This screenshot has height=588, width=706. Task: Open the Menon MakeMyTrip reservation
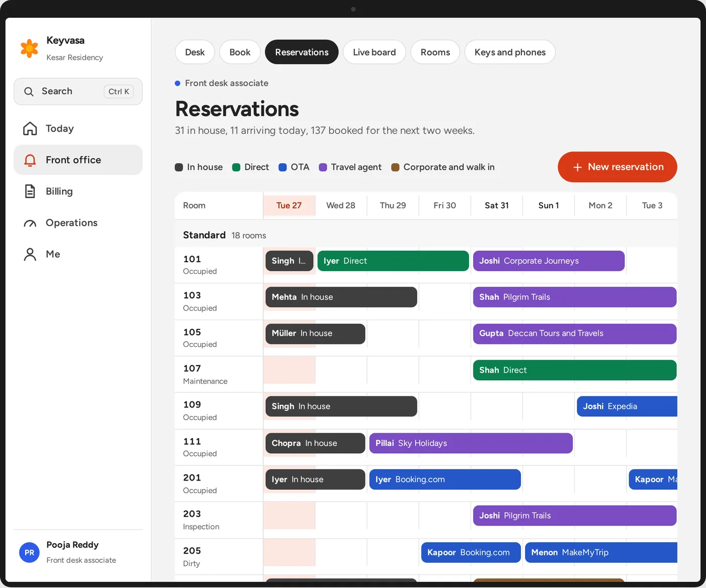601,553
